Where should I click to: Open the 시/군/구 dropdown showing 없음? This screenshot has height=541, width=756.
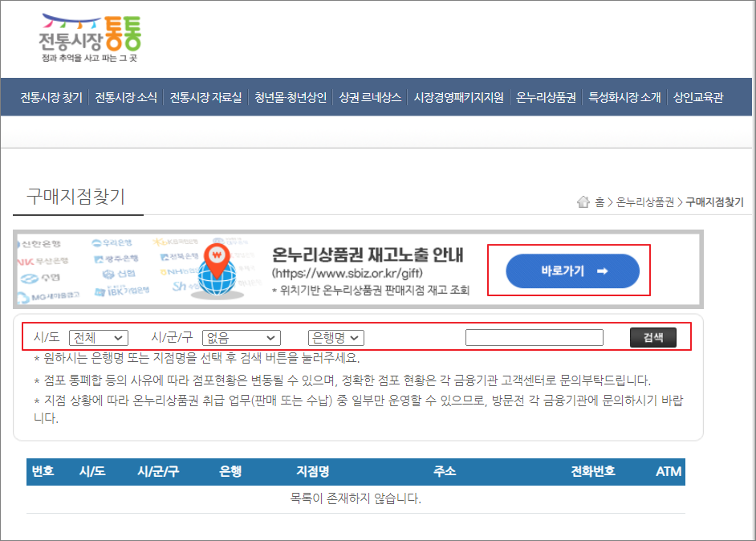coord(242,337)
